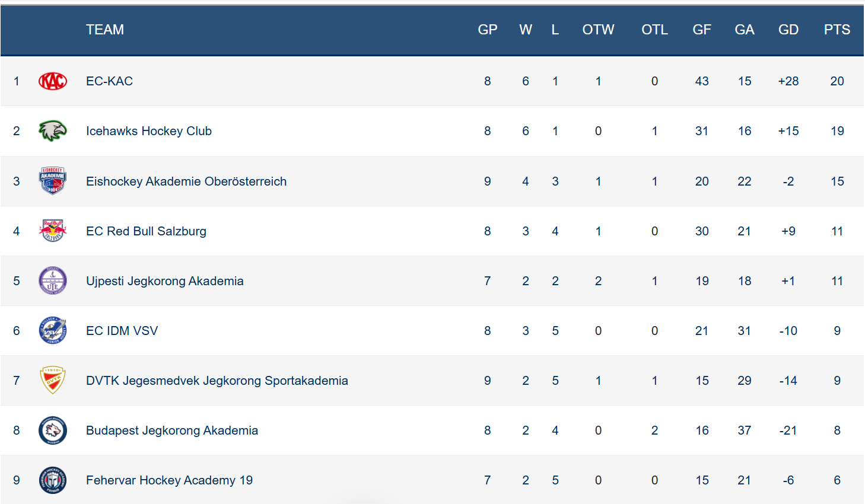
Task: Click the Icehawks Hockey Club eagle logo
Action: point(53,131)
